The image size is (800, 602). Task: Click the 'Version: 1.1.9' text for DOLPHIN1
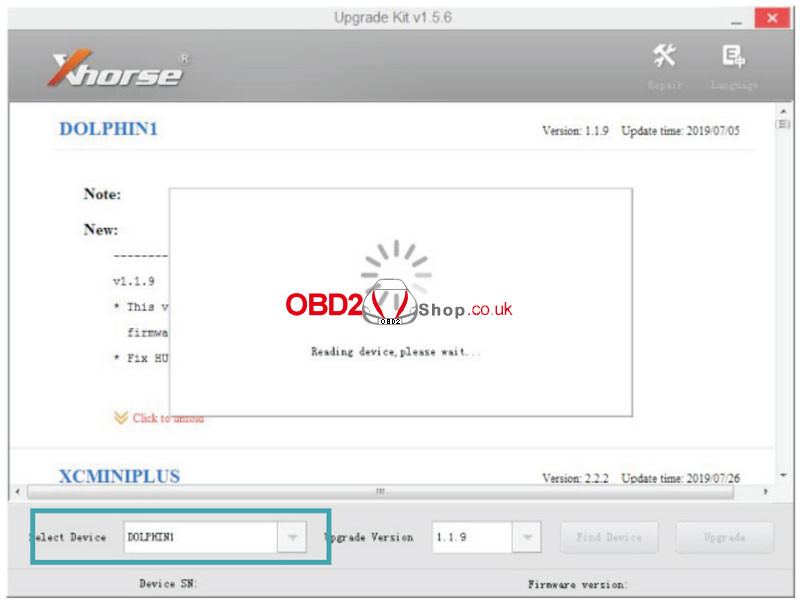(575, 131)
